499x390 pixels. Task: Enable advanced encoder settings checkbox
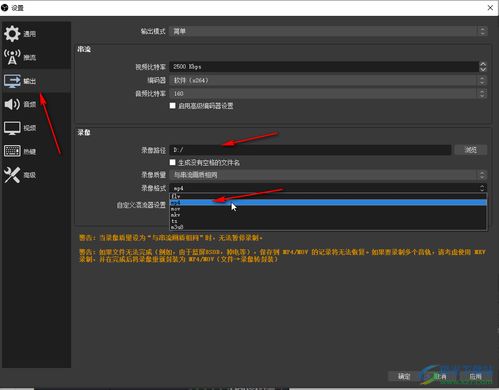pos(172,106)
